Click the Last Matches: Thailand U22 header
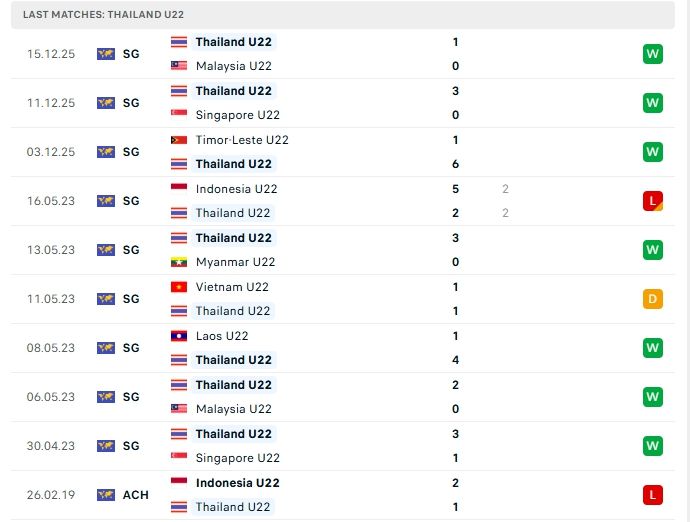690x522 pixels. [103, 15]
